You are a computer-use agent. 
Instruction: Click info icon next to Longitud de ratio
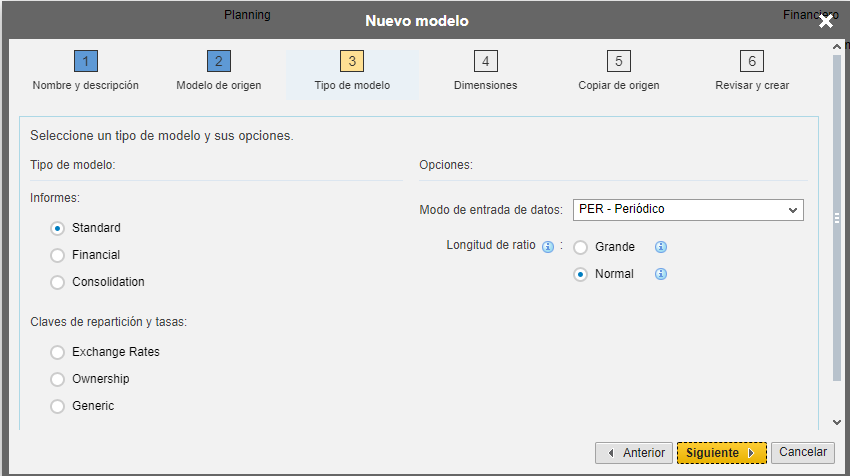click(x=548, y=247)
